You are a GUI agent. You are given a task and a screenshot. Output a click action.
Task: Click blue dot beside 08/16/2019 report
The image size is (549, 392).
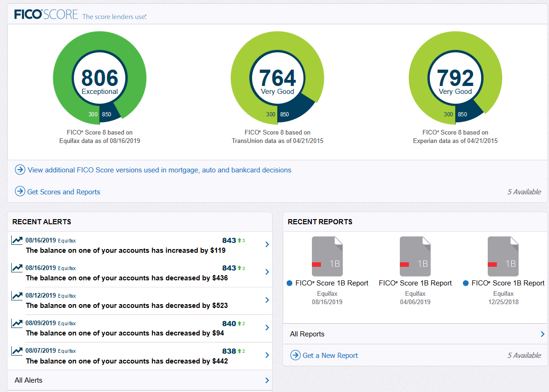tap(289, 283)
